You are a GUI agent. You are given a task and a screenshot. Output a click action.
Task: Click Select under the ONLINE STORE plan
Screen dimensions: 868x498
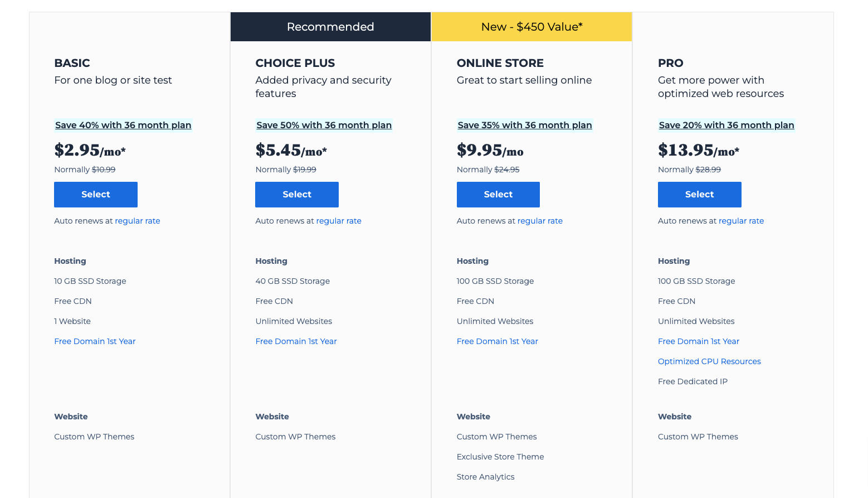[498, 194]
